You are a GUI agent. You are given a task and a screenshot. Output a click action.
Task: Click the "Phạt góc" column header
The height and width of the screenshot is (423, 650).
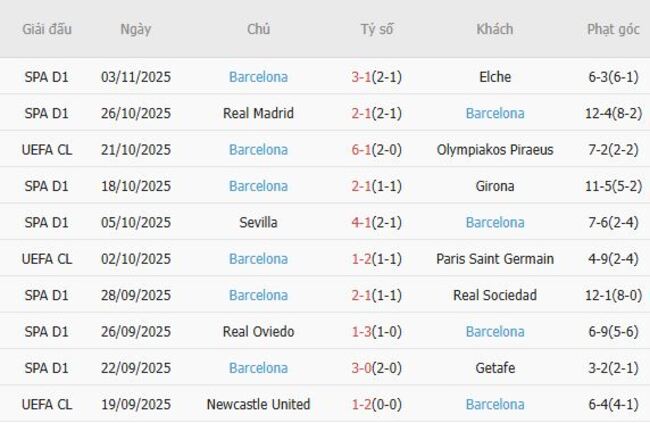[613, 29]
